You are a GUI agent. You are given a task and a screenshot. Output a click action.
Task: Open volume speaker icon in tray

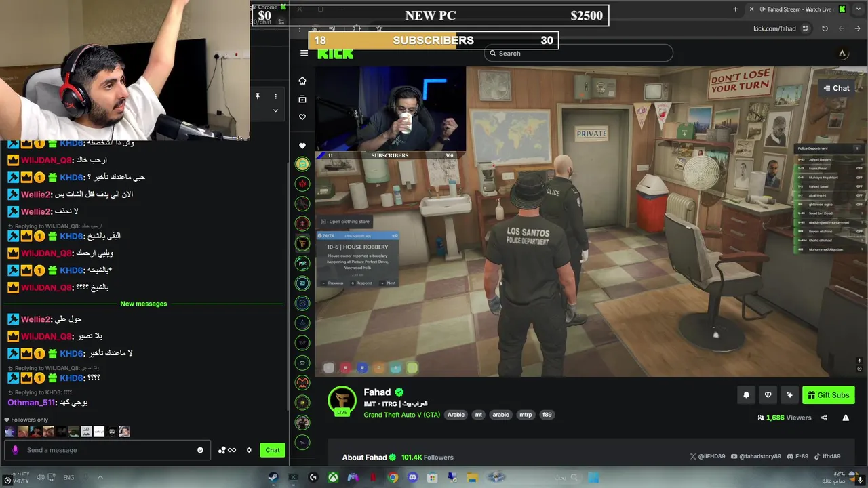pos(41,478)
